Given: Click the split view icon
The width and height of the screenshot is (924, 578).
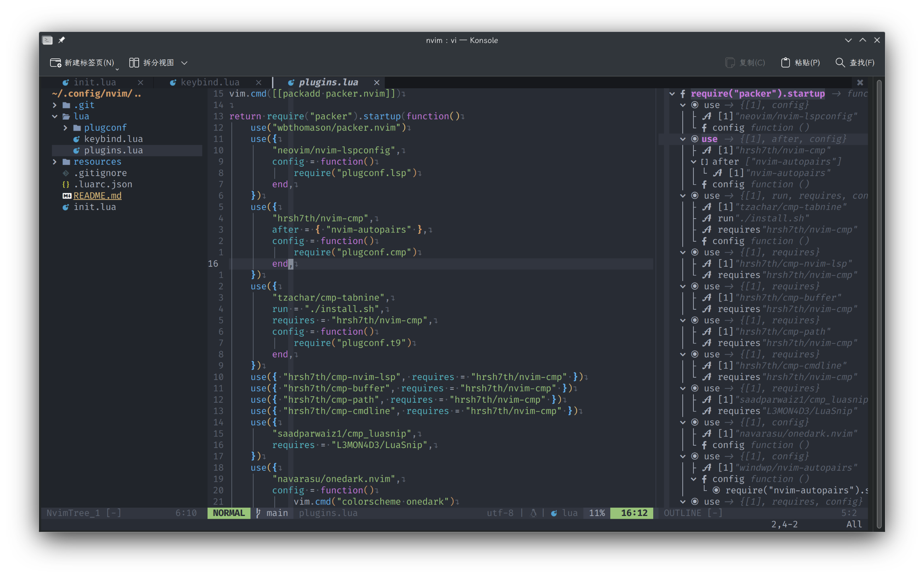Looking at the screenshot, I should point(134,63).
